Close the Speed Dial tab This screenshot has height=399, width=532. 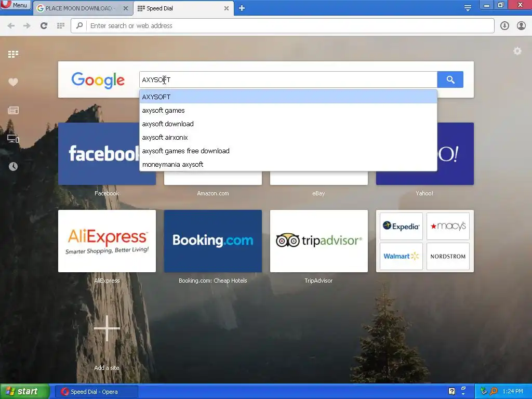[x=227, y=8]
